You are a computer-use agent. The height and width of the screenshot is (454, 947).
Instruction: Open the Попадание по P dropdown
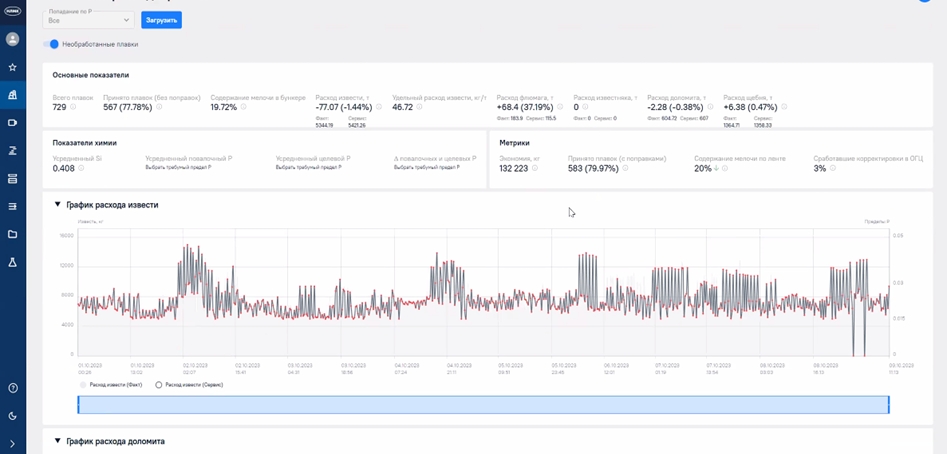click(88, 19)
